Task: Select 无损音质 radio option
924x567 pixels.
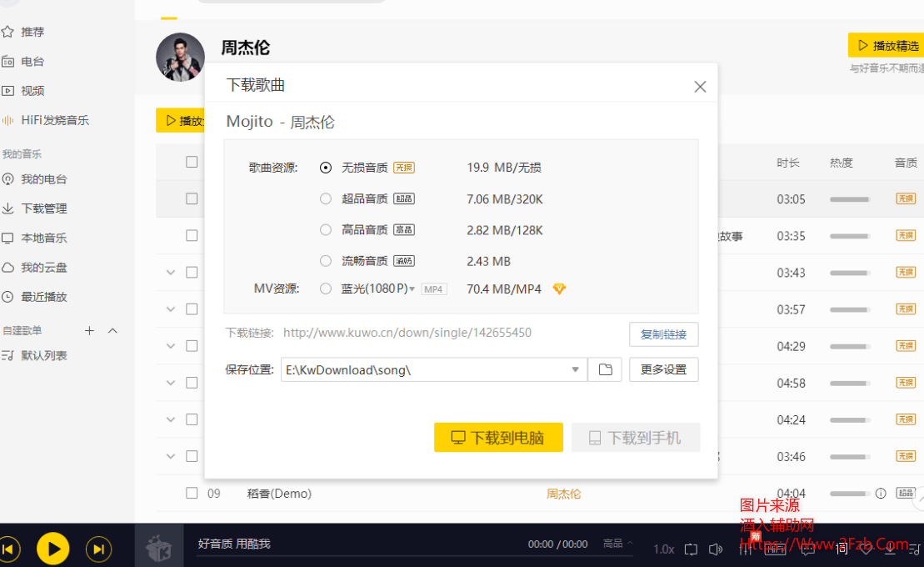Action: click(x=325, y=168)
